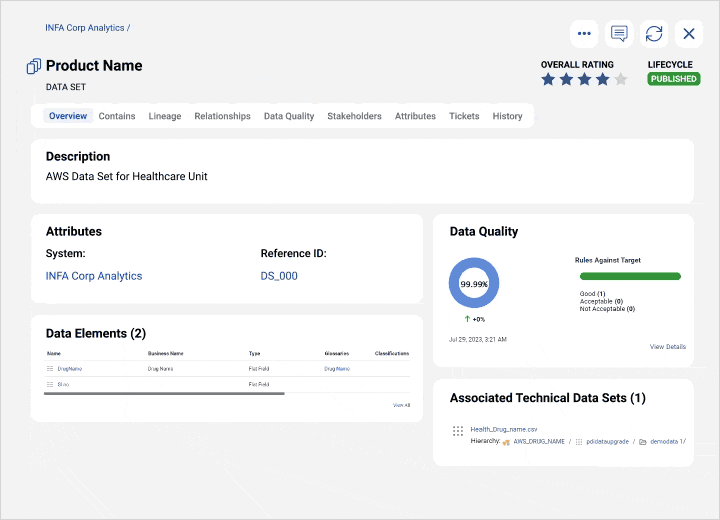Open the more options ellipsis menu

(x=584, y=34)
